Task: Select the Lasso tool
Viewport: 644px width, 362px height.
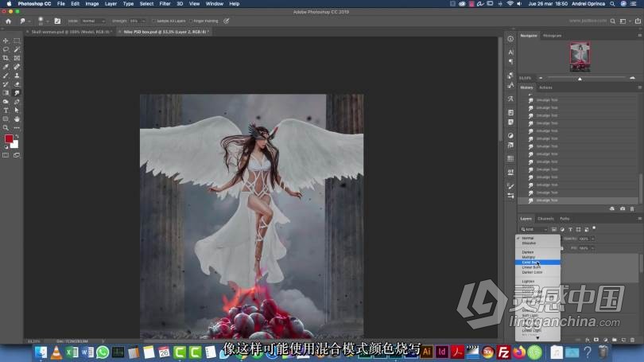Action: click(x=6, y=49)
